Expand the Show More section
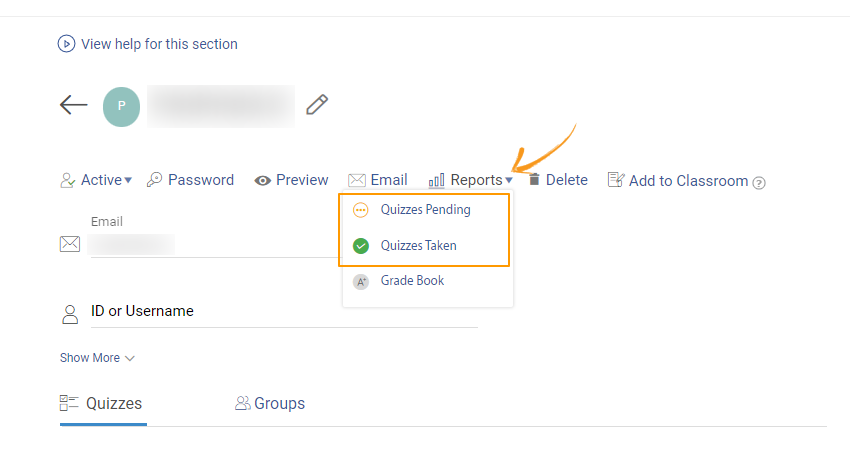This screenshot has height=450, width=850. tap(97, 358)
